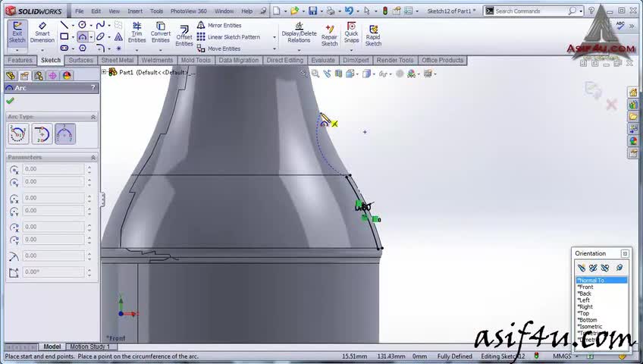Click the Repair Sketch tool
643x364 pixels.
click(329, 35)
